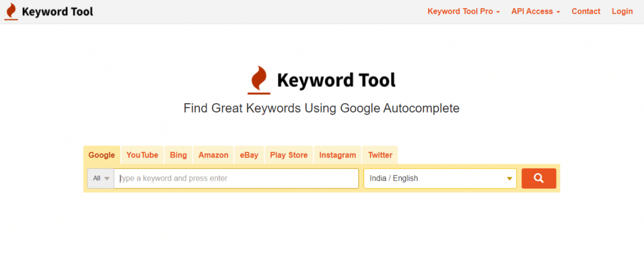Switch to the YouTube tab
The height and width of the screenshot is (260, 644).
click(x=142, y=155)
